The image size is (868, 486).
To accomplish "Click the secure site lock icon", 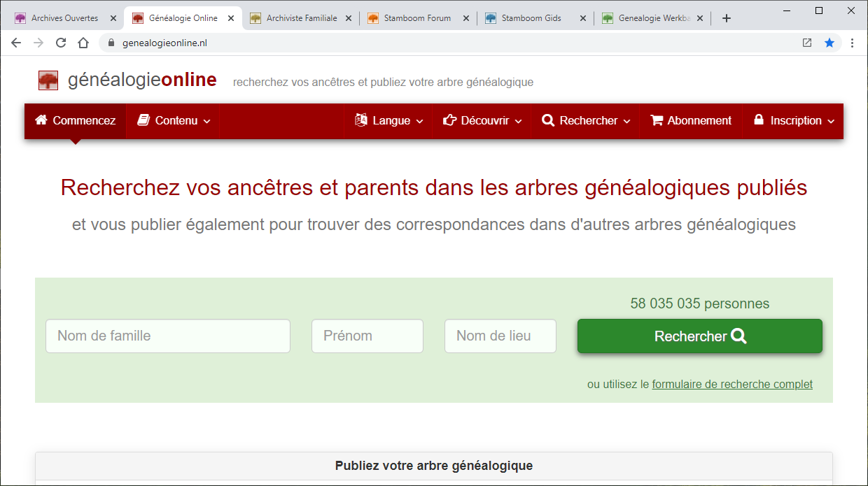I will [111, 43].
